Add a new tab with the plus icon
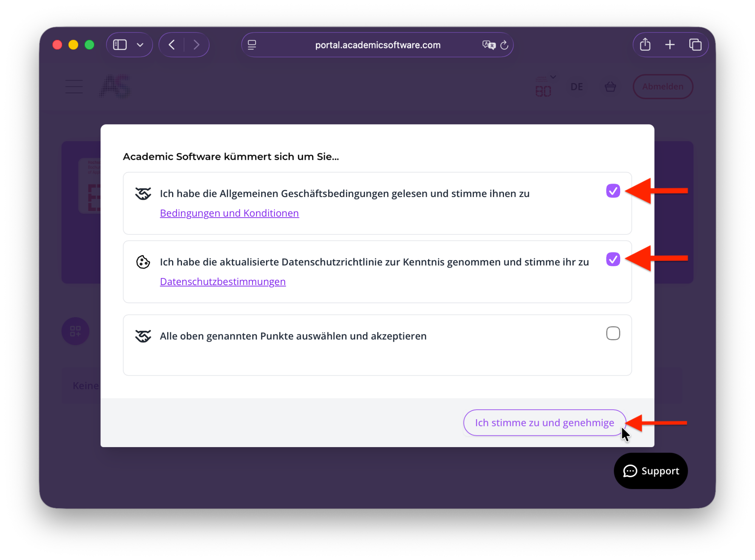Image resolution: width=755 pixels, height=560 pixels. pos(670,45)
